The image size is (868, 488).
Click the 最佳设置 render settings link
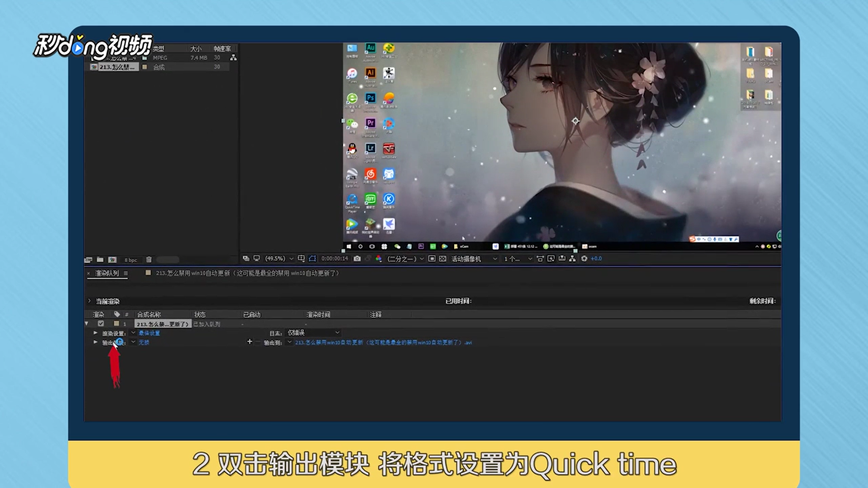click(x=149, y=333)
